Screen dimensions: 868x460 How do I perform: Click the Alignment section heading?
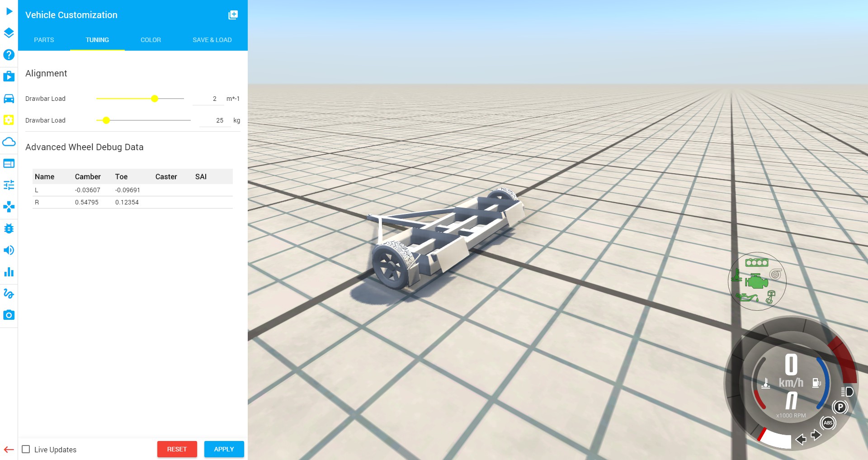[46, 73]
